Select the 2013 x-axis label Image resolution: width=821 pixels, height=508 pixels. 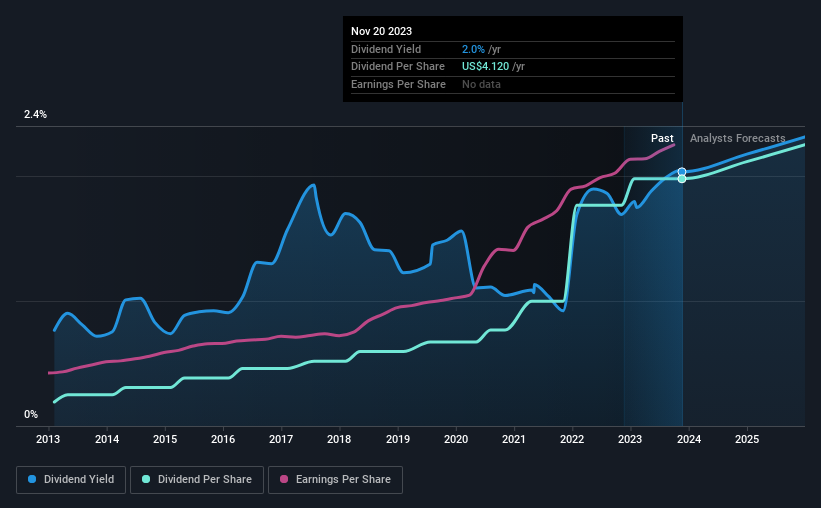tap(48, 439)
